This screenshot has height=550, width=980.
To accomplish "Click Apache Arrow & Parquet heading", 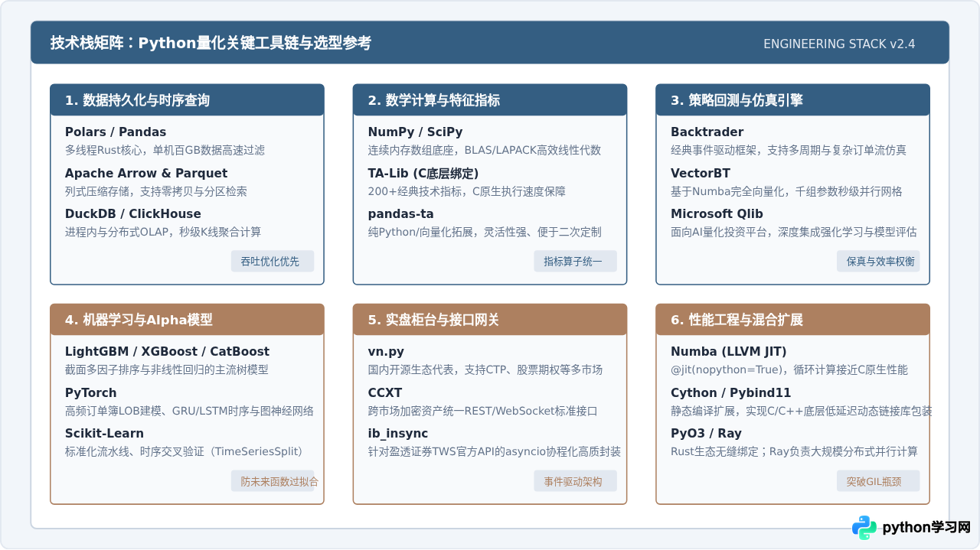I will pyautogui.click(x=146, y=173).
